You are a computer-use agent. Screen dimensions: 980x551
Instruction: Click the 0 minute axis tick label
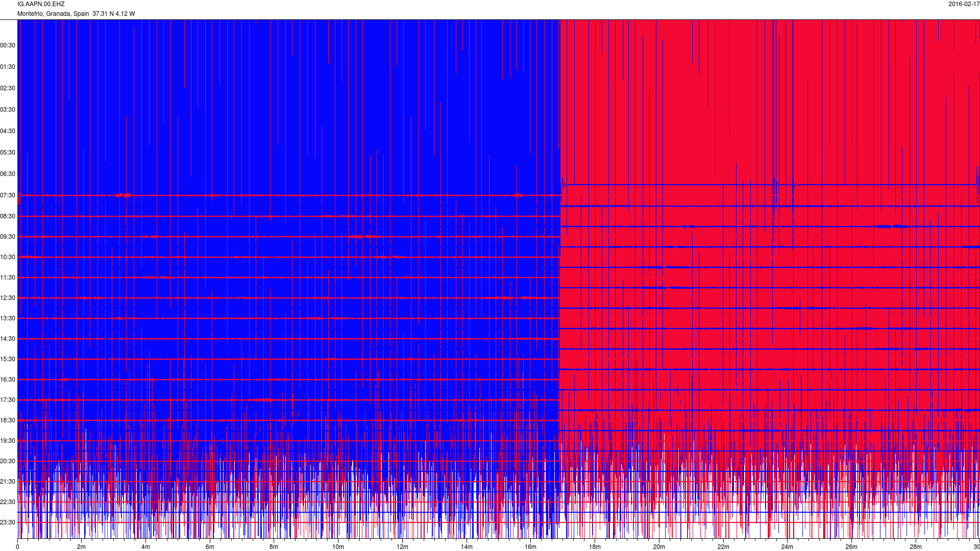pos(17,547)
